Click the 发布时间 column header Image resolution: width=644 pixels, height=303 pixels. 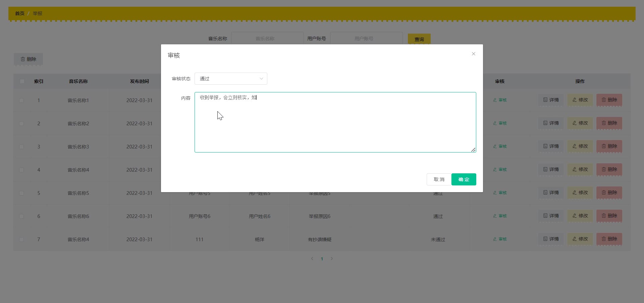click(140, 81)
